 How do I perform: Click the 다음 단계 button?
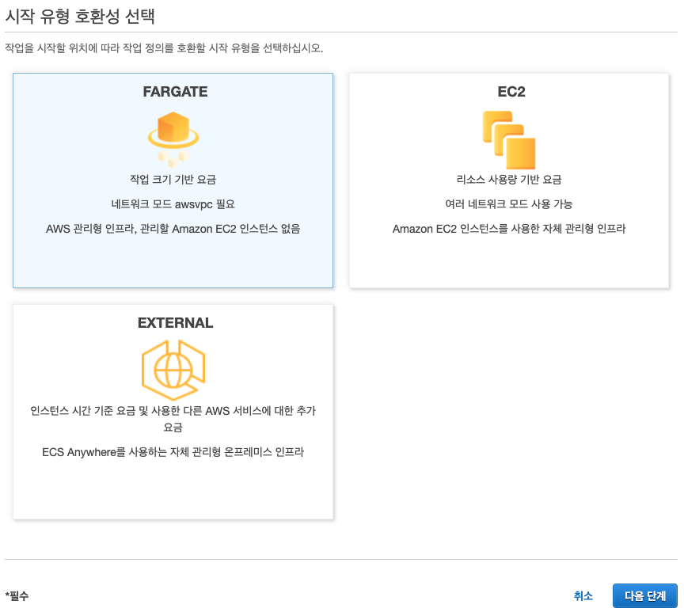click(644, 596)
